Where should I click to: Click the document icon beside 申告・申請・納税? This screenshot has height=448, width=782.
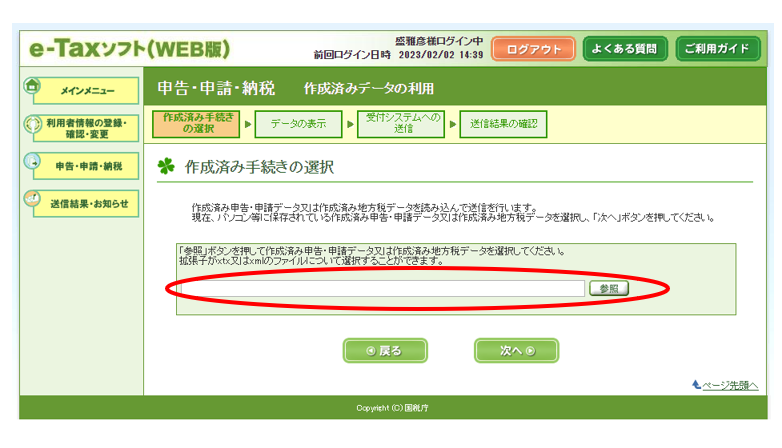32,161
